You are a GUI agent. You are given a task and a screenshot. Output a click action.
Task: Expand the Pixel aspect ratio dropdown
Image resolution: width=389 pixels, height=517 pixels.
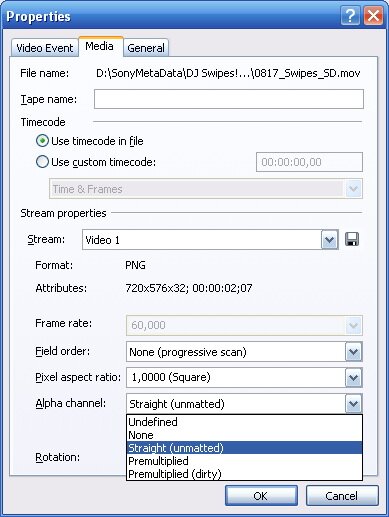coord(353,378)
